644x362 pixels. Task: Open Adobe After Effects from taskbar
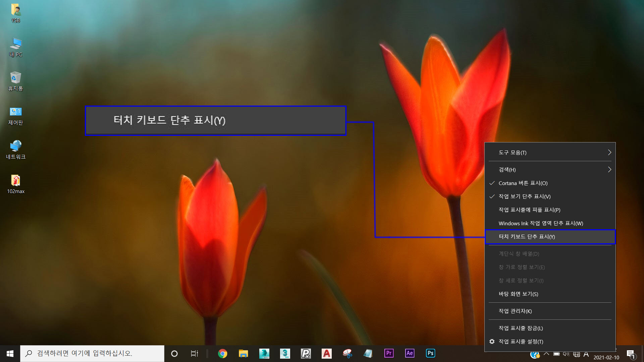point(410,353)
